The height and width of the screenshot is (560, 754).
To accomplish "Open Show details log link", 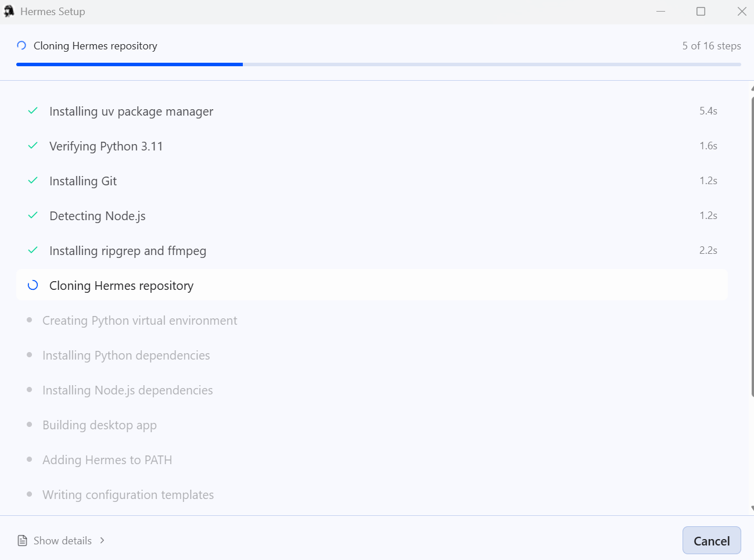I will coord(62,540).
